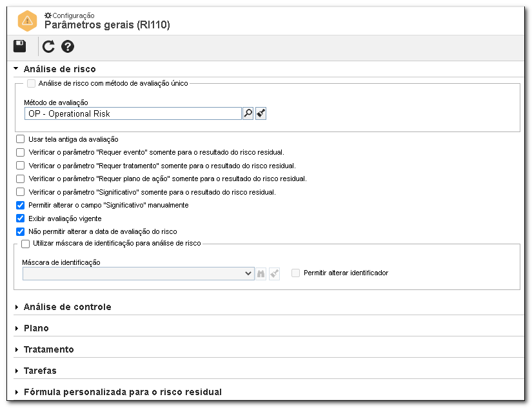Expand the 'Análise de controle' section
This screenshot has height=408, width=532.
click(x=17, y=307)
